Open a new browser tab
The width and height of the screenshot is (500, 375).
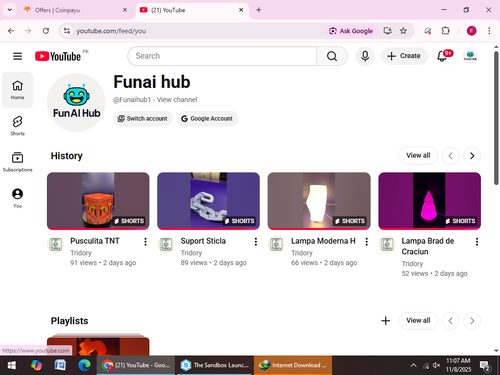(x=259, y=10)
